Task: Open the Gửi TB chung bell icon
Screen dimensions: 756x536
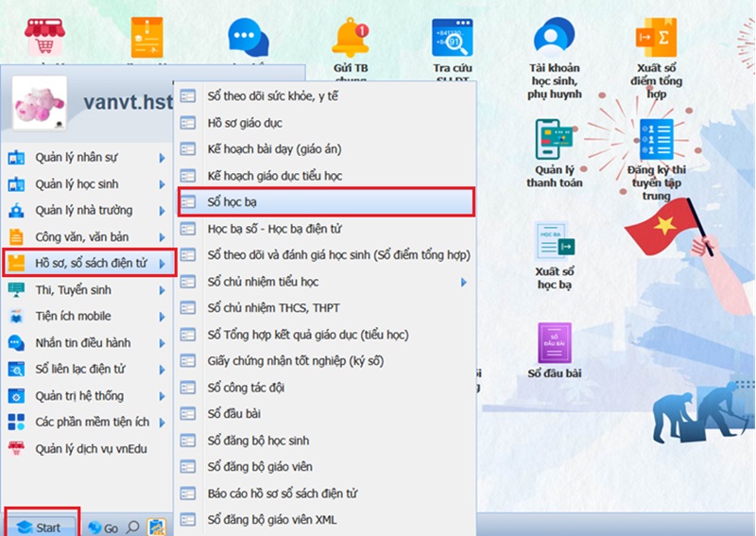Action: [x=351, y=40]
